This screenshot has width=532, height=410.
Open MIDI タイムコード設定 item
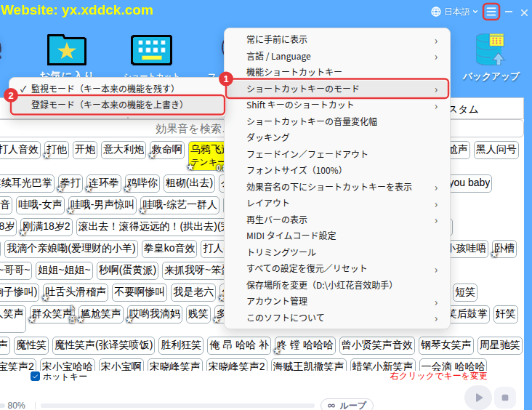[x=337, y=236]
